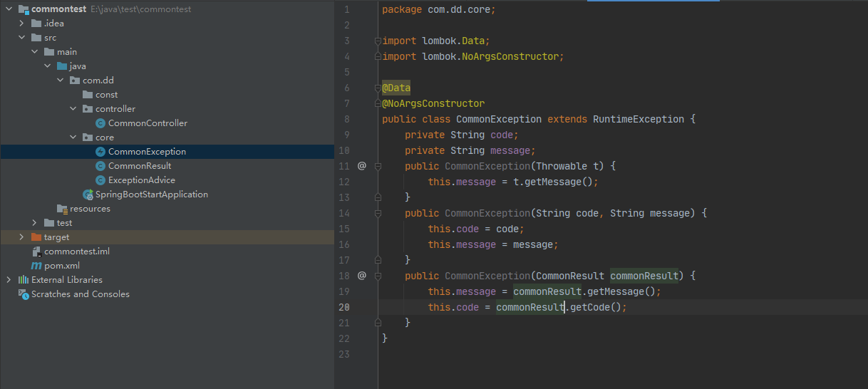Click the CommonResult class icon
The image size is (868, 389).
[100, 166]
